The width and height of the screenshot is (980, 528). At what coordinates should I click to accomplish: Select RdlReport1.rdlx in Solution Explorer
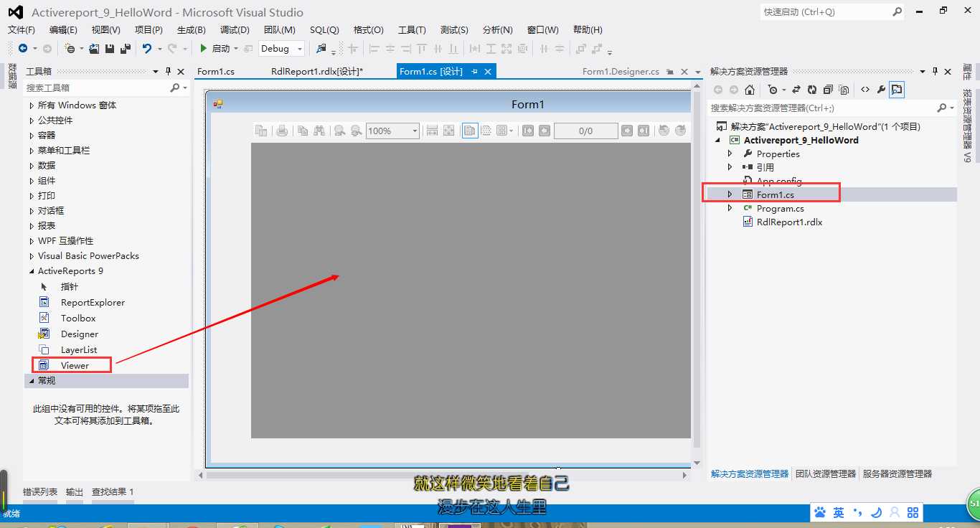point(789,222)
